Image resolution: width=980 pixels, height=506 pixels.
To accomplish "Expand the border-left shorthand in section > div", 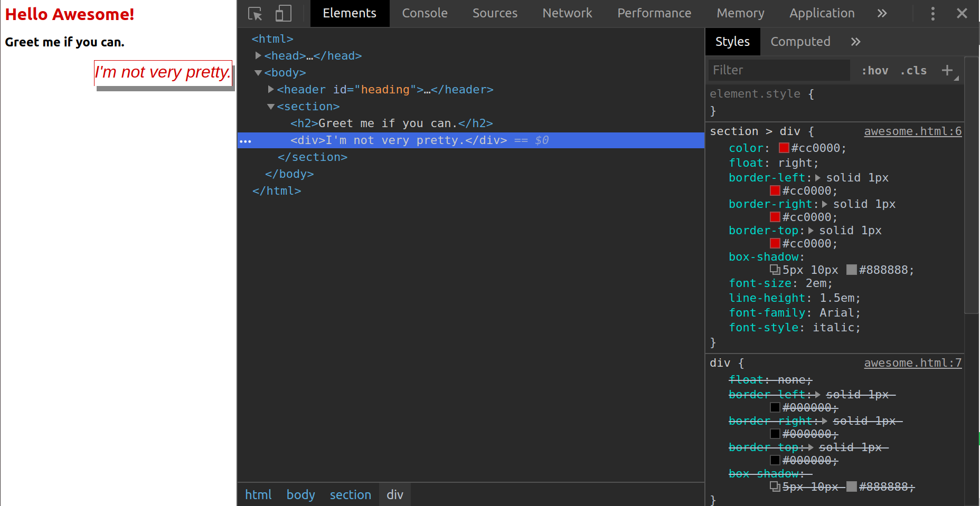I will tap(818, 178).
